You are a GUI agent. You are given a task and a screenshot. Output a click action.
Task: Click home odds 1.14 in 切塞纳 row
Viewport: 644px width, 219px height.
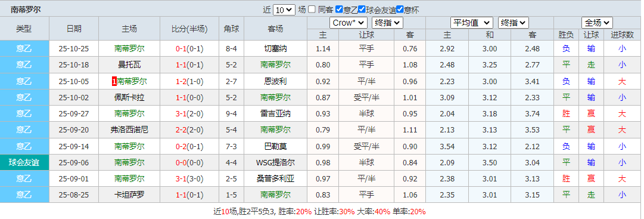[323, 49]
